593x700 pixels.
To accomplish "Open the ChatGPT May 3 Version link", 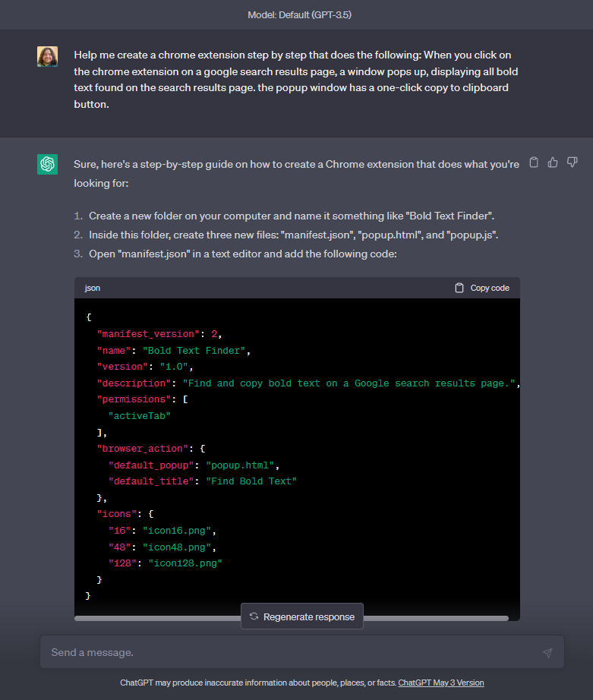I will [x=440, y=683].
